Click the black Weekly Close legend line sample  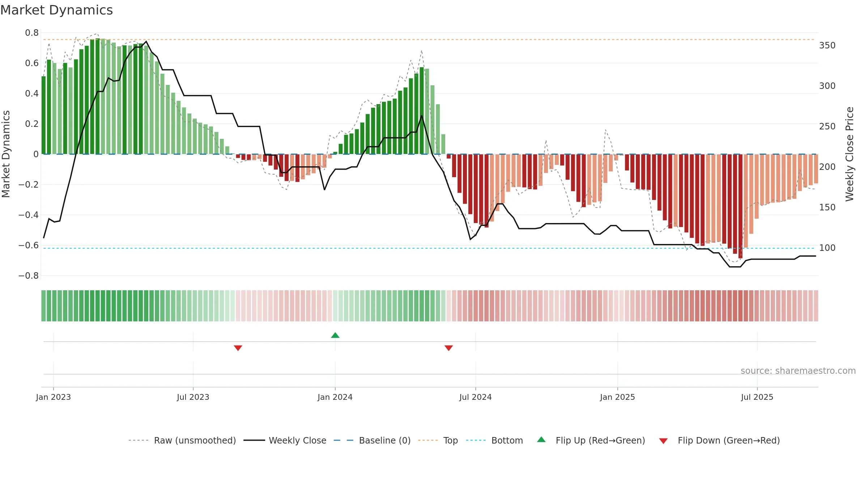coord(254,440)
